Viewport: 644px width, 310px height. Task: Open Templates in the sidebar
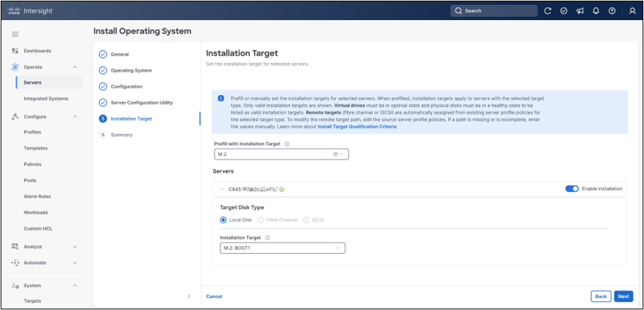click(x=35, y=148)
